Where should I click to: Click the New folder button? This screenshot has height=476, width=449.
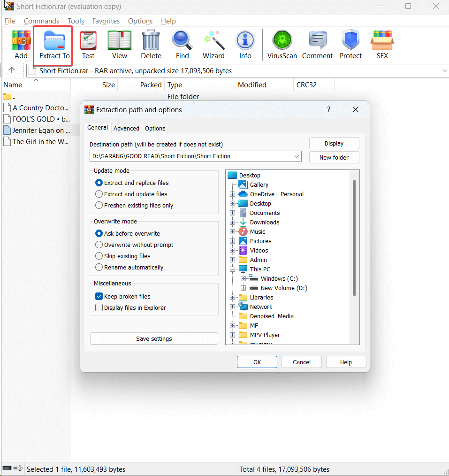tap(334, 157)
